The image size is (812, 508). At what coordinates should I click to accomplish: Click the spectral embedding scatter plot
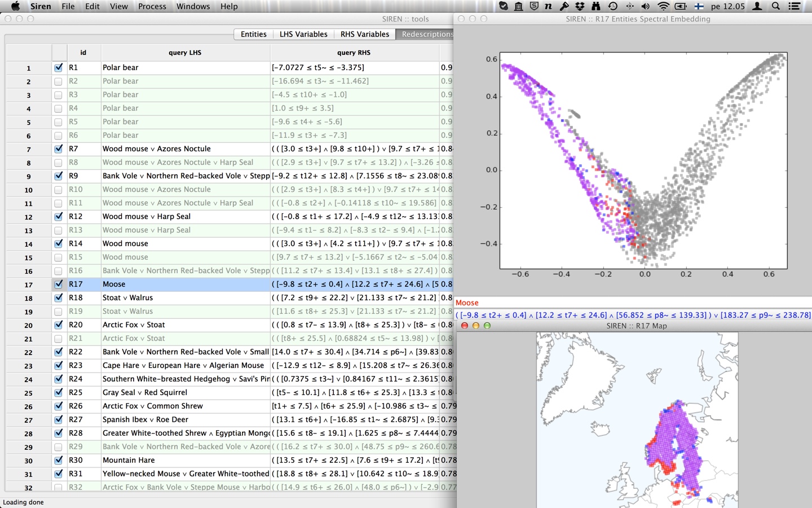[x=643, y=161]
